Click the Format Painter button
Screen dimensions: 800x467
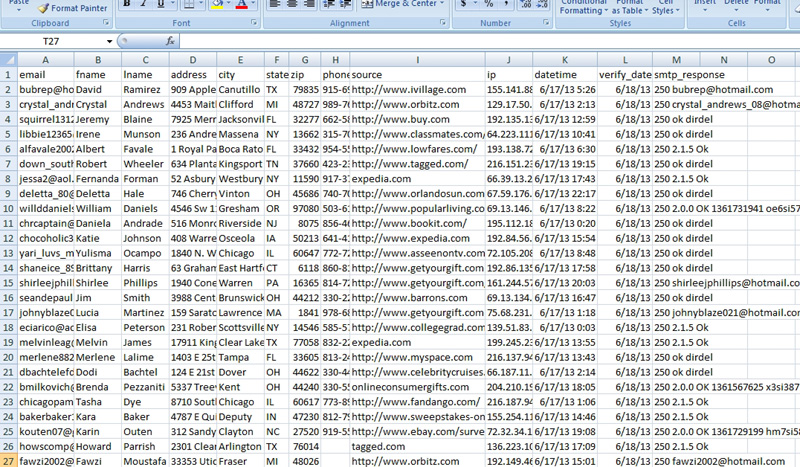pos(73,7)
